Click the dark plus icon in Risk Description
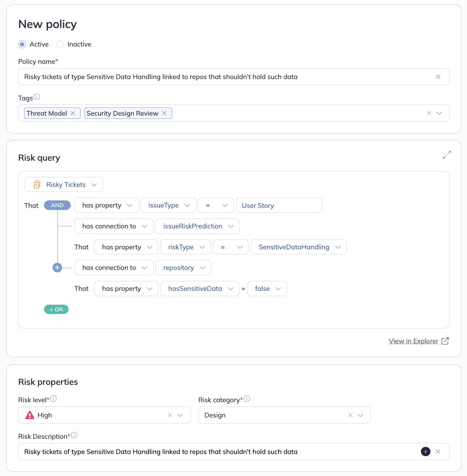This screenshot has height=476, width=467. tap(425, 452)
